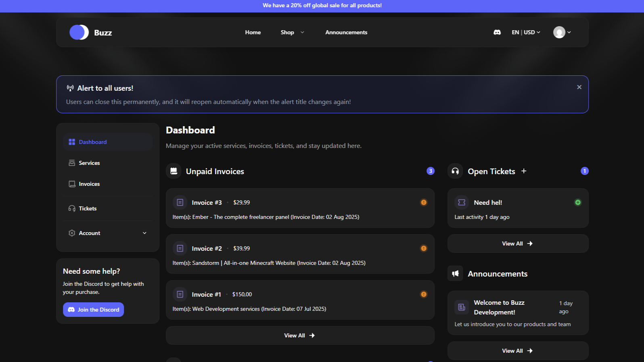Click the headset icon next to Open Tickets
This screenshot has width=644, height=362.
(455, 171)
